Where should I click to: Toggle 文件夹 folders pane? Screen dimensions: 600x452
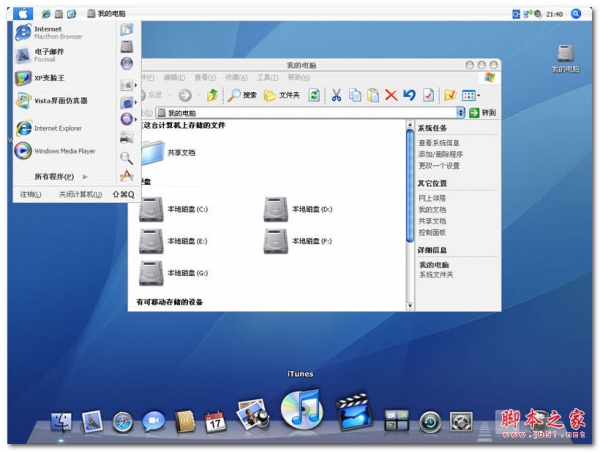point(282,95)
